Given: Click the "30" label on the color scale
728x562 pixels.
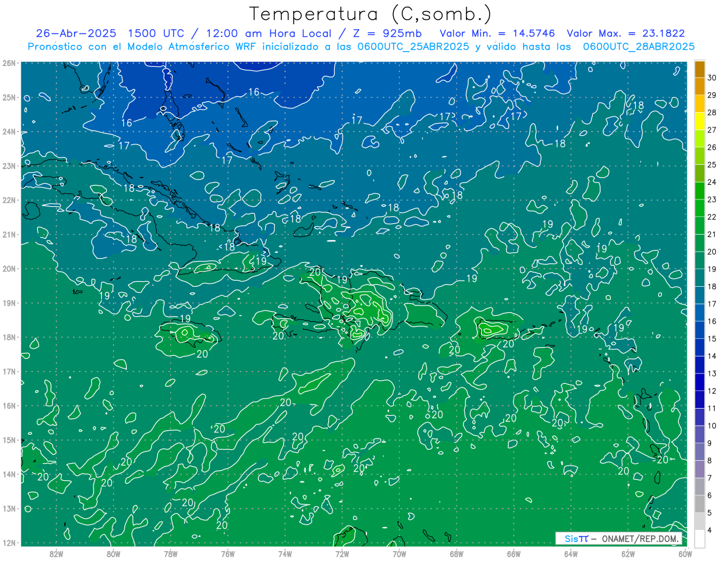Looking at the screenshot, I should (712, 78).
